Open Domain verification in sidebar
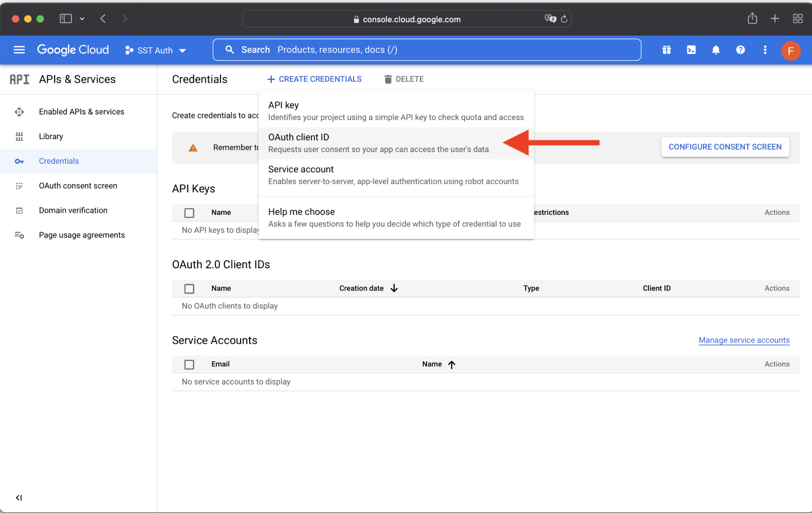This screenshot has width=812, height=513. [78, 210]
